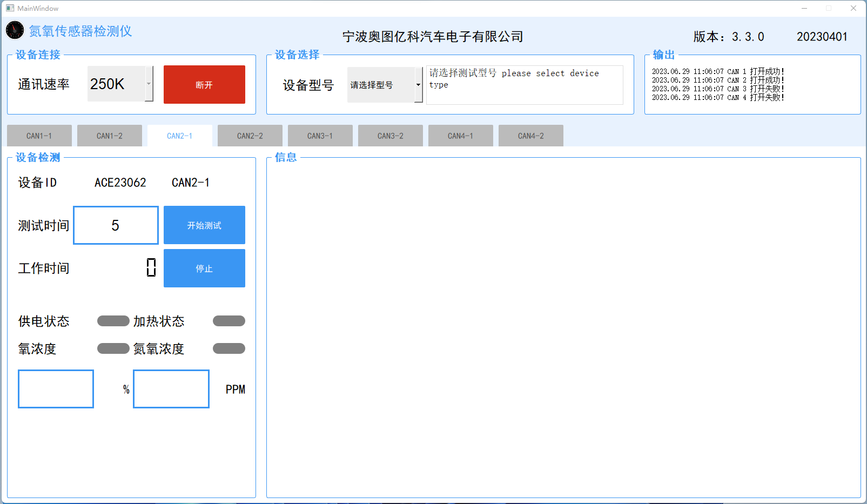The height and width of the screenshot is (504, 867).
Task: Switch to the CAN1-1 tab
Action: pyautogui.click(x=39, y=136)
